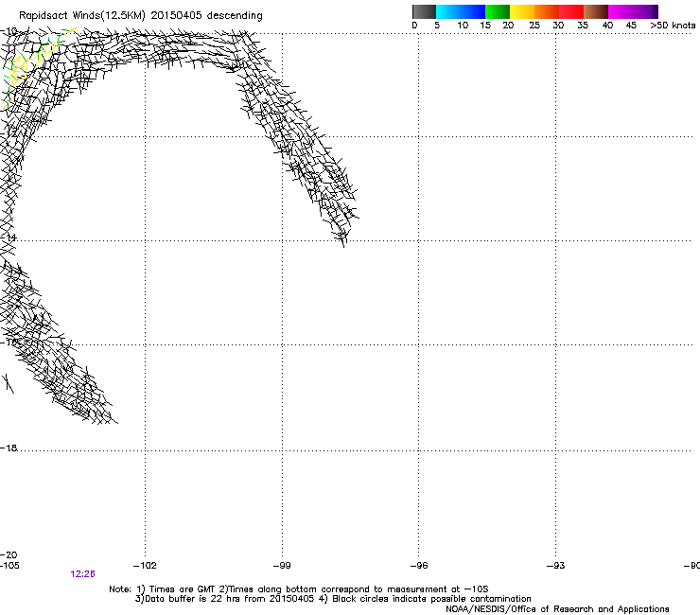Click the legend label '40'

click(x=607, y=26)
